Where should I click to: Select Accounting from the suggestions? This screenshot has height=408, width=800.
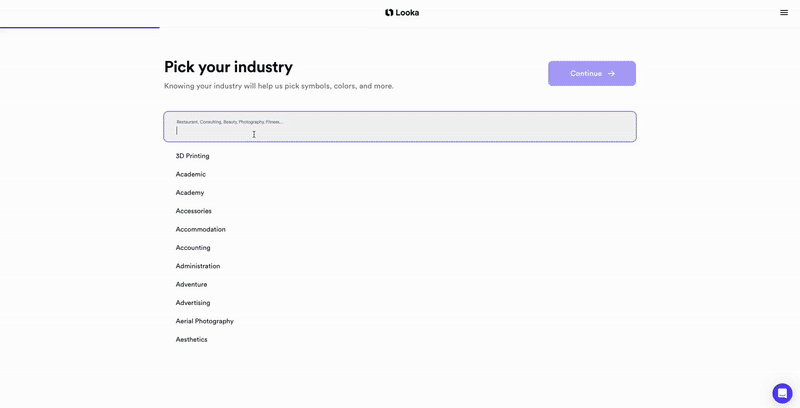193,248
